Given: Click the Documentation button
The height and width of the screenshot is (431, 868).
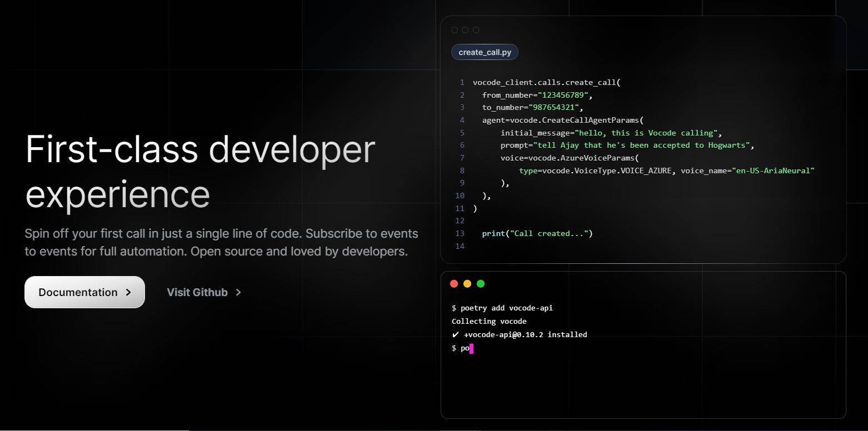Looking at the screenshot, I should pyautogui.click(x=84, y=292).
